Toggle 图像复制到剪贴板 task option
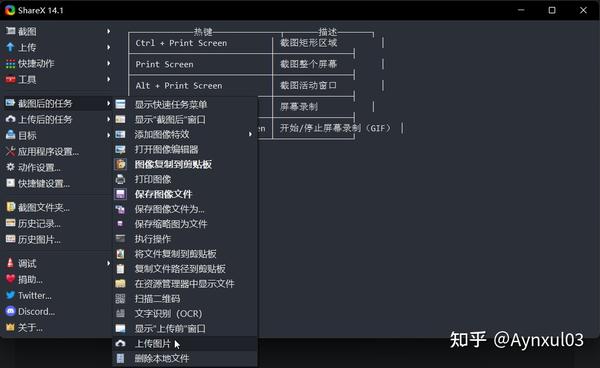This screenshot has width=600, height=368. (185, 164)
